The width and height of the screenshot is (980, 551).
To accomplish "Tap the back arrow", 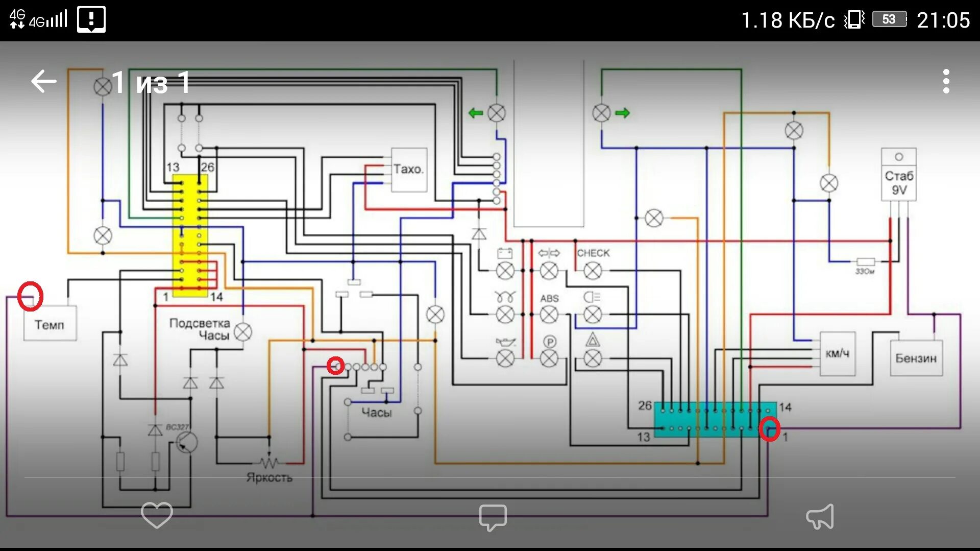I will (43, 82).
